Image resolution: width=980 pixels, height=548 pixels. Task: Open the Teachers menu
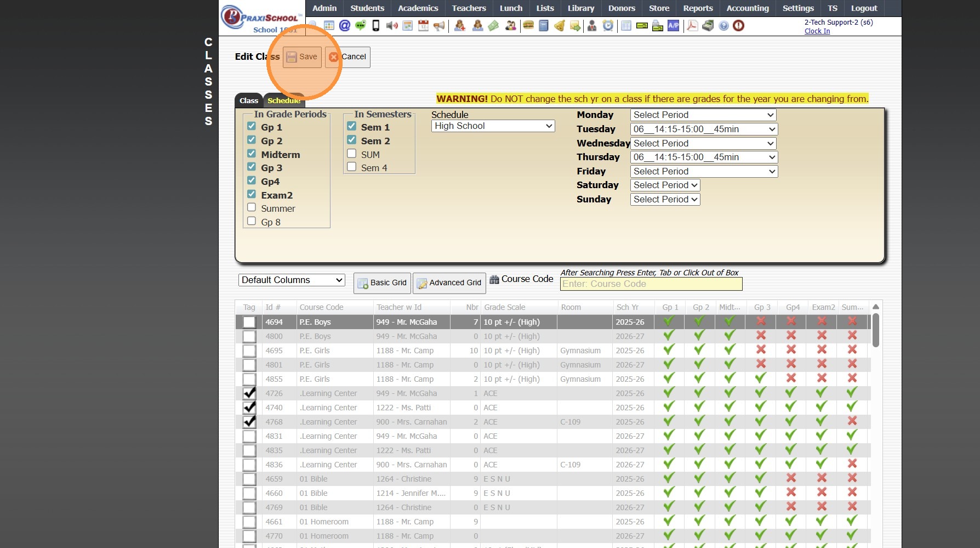[x=469, y=8]
